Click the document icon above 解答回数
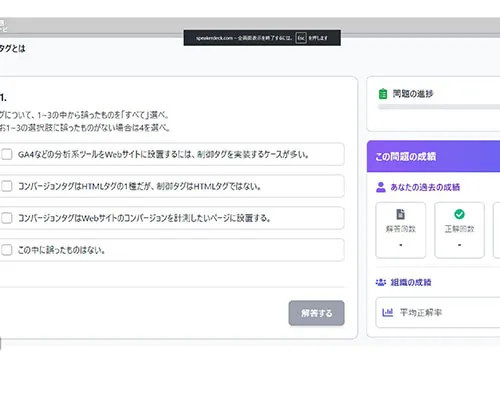The width and height of the screenshot is (500, 400). coord(401,214)
